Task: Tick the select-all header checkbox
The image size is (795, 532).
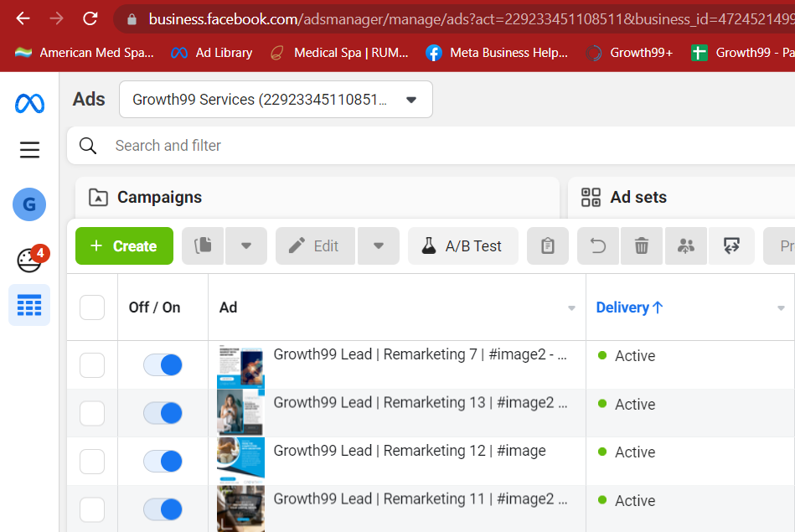Action: click(x=92, y=307)
